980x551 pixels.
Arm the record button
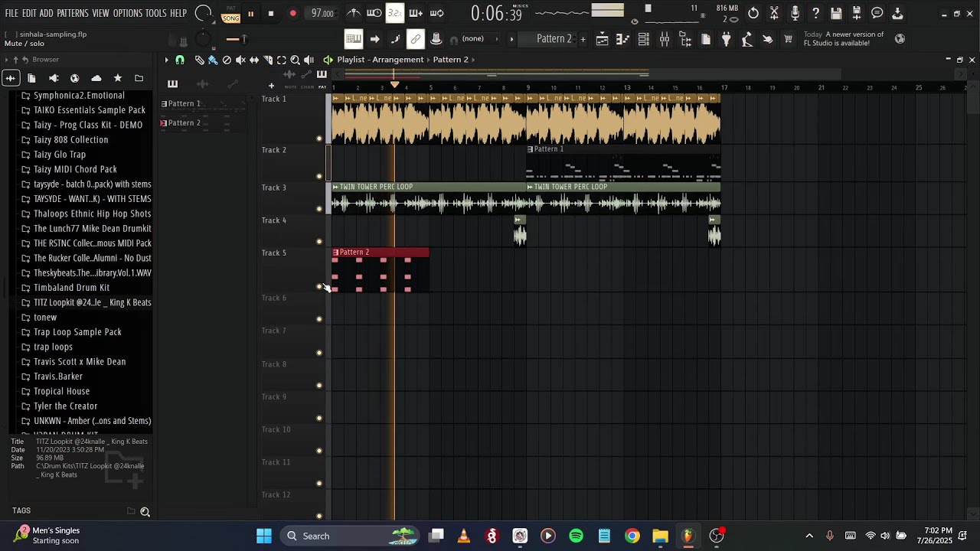point(292,14)
